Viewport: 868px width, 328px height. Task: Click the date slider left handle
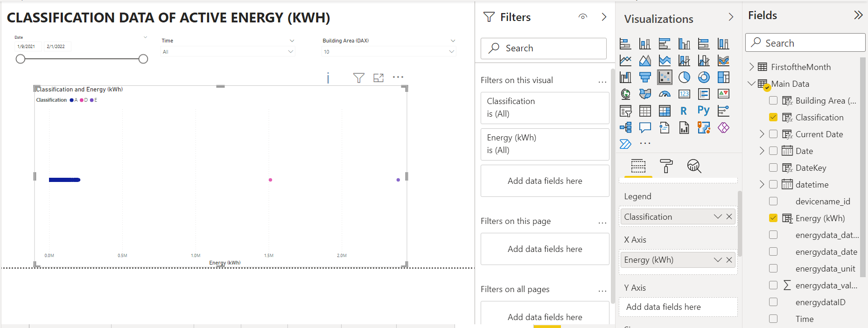[21, 59]
